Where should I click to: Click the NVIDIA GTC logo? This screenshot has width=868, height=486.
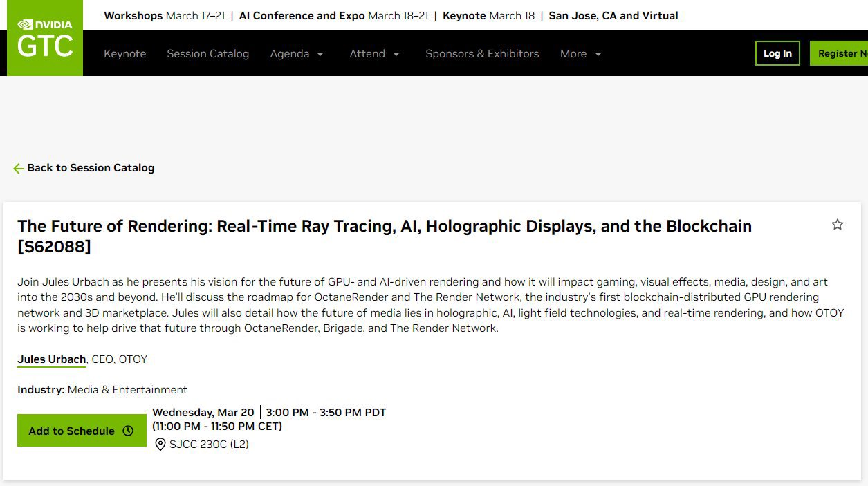45,38
